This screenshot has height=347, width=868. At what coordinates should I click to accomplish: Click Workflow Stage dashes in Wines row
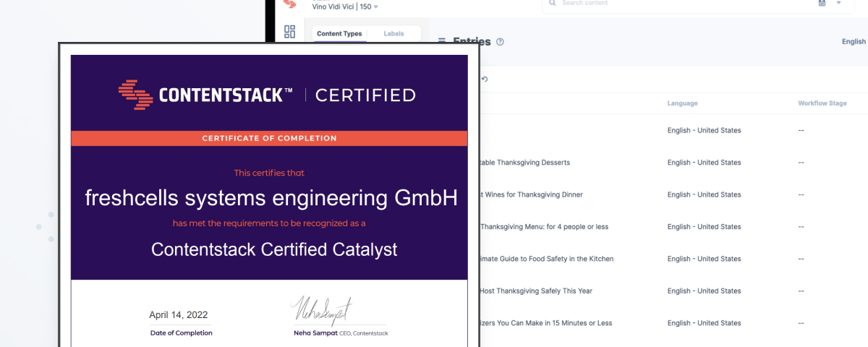coord(801,194)
